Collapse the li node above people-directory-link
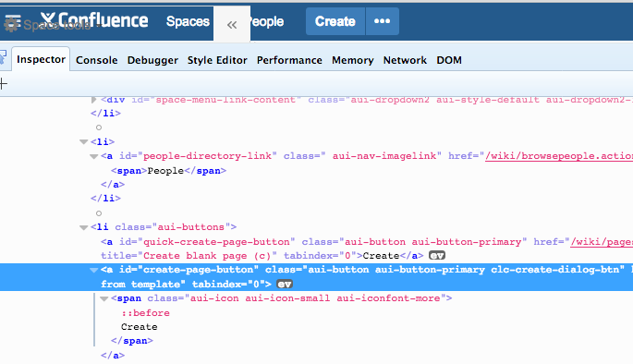Image resolution: width=633 pixels, height=364 pixels. (83, 141)
